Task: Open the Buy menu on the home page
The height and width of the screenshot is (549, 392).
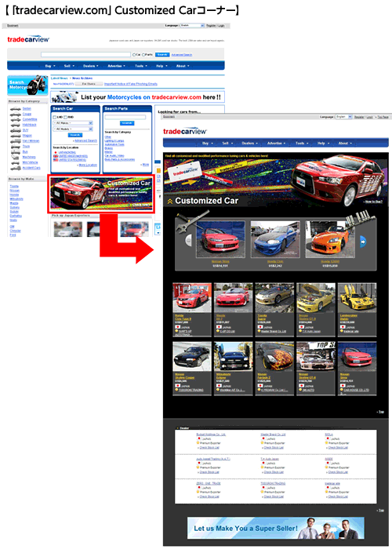Action: pos(49,66)
